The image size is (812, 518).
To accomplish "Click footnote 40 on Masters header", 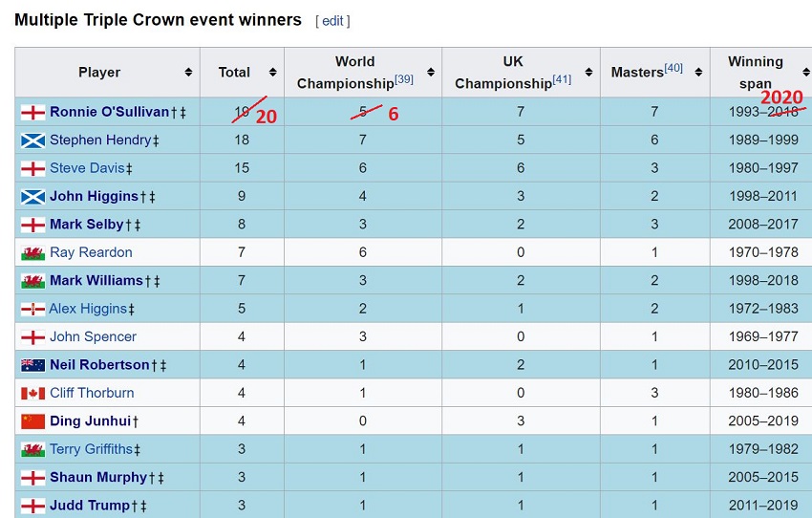I will coord(673,68).
